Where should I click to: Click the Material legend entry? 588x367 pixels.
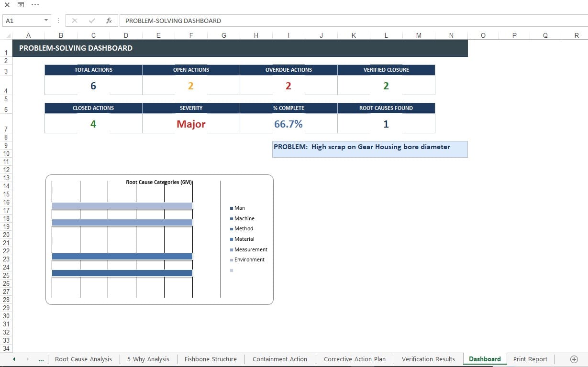[x=242, y=239]
